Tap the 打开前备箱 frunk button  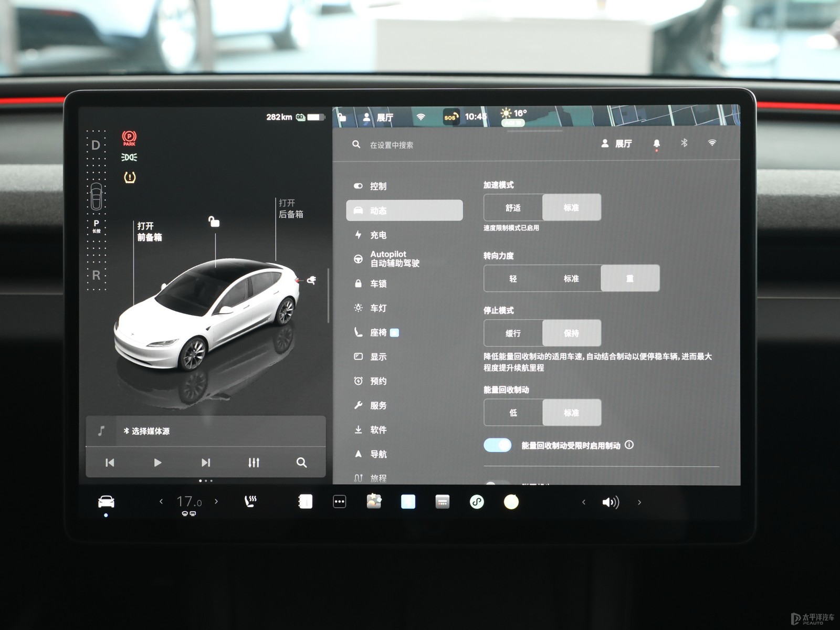(x=150, y=232)
